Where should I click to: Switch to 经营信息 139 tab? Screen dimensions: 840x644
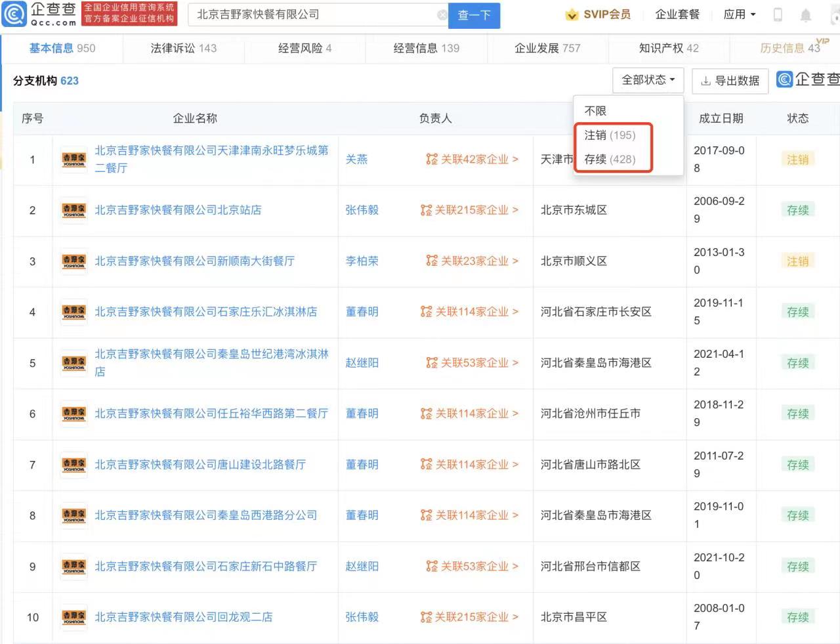[x=426, y=48]
